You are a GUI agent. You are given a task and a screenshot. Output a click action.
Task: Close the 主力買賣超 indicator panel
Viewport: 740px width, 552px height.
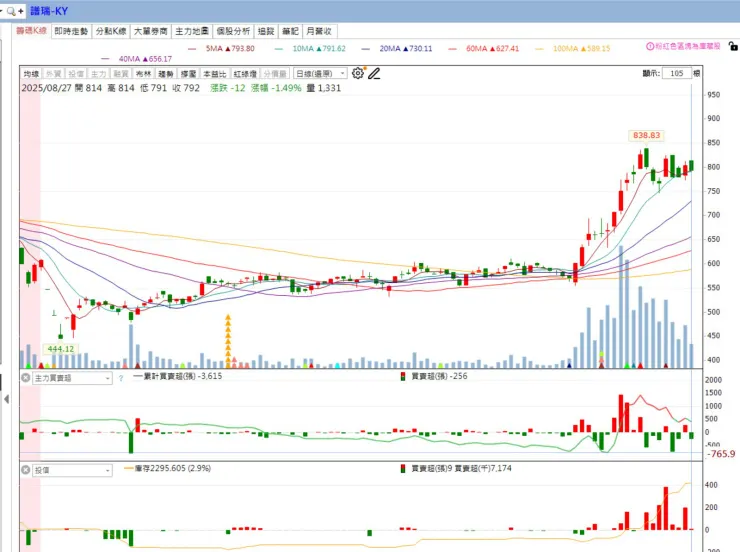[26, 378]
